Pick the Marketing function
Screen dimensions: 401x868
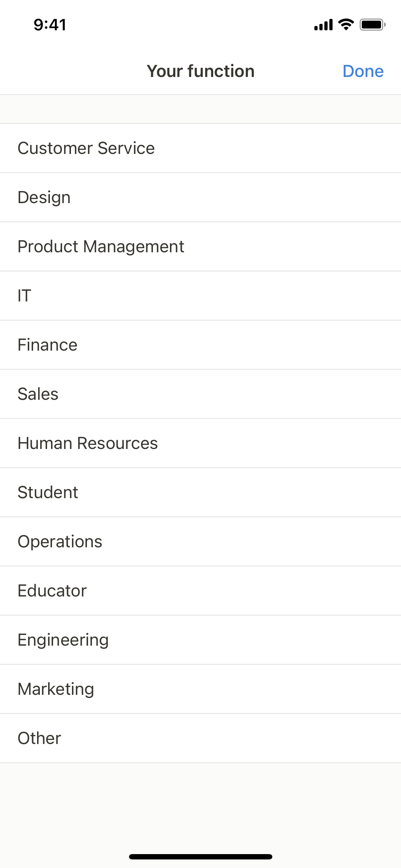pyautogui.click(x=200, y=689)
